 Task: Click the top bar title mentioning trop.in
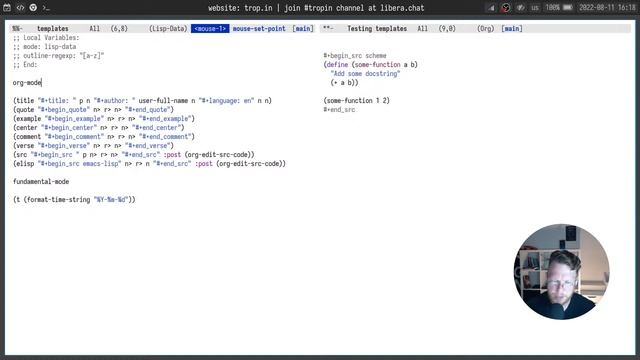click(x=316, y=8)
